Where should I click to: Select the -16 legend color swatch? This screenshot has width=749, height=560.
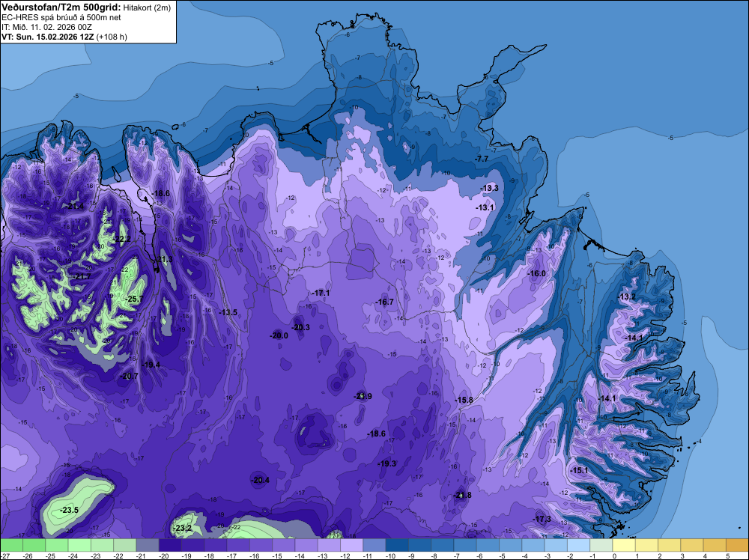261,545
